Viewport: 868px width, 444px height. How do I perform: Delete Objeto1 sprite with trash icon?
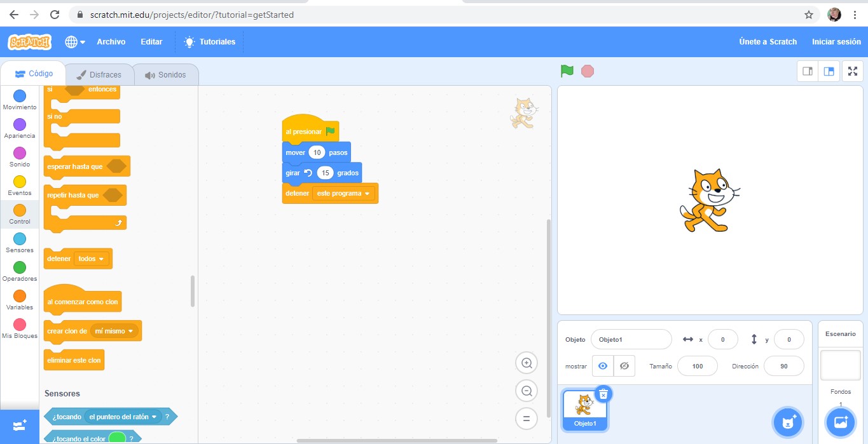pos(603,394)
